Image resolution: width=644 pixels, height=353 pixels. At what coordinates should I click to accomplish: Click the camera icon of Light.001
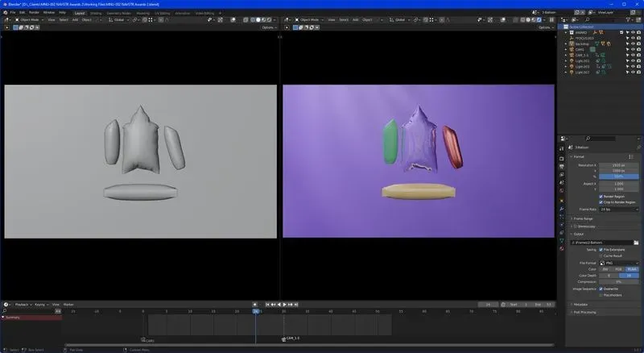point(639,60)
